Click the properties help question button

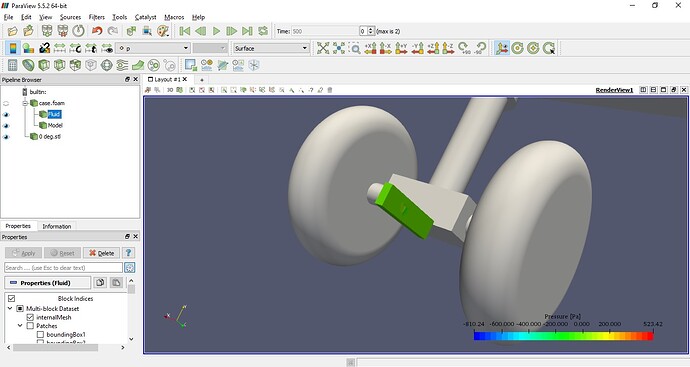[128, 253]
